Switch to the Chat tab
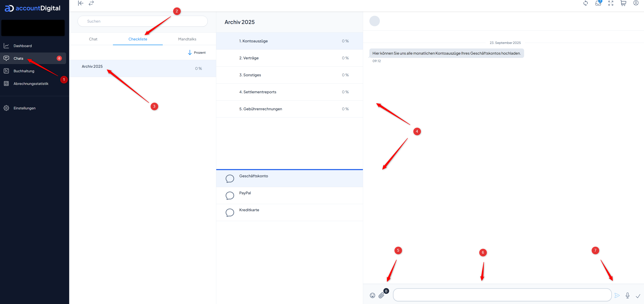 point(93,39)
